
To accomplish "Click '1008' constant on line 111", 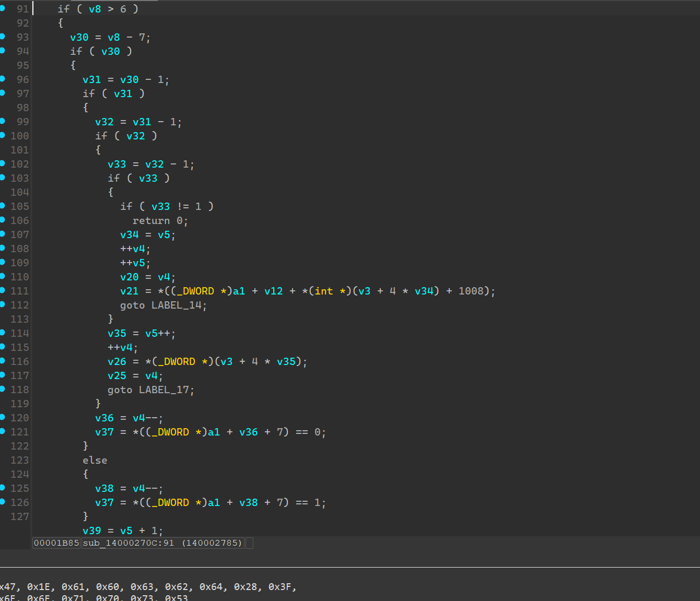I will [471, 291].
